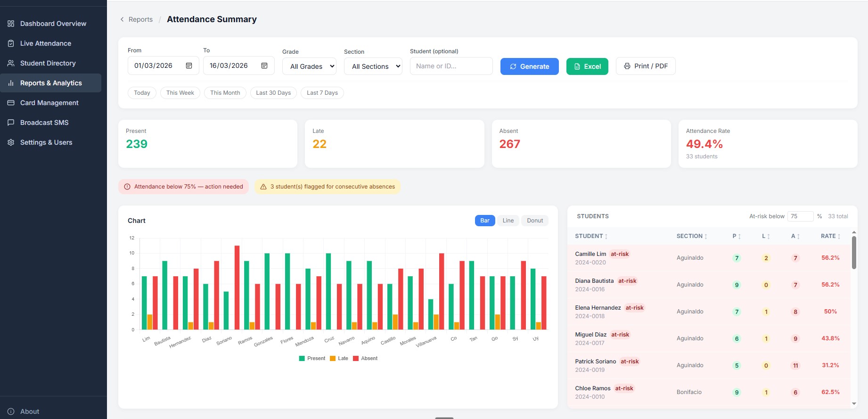Image resolution: width=868 pixels, height=419 pixels.
Task: Switch chart view to Line
Action: [508, 221]
